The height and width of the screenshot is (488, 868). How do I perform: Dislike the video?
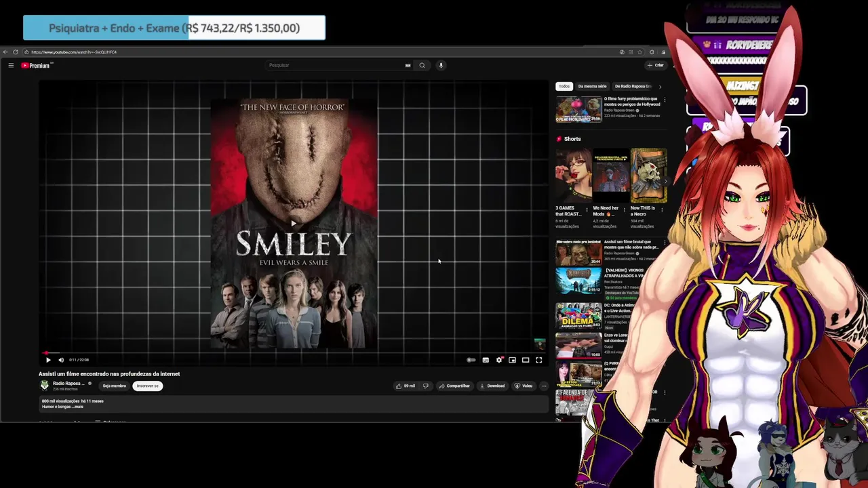(x=425, y=386)
